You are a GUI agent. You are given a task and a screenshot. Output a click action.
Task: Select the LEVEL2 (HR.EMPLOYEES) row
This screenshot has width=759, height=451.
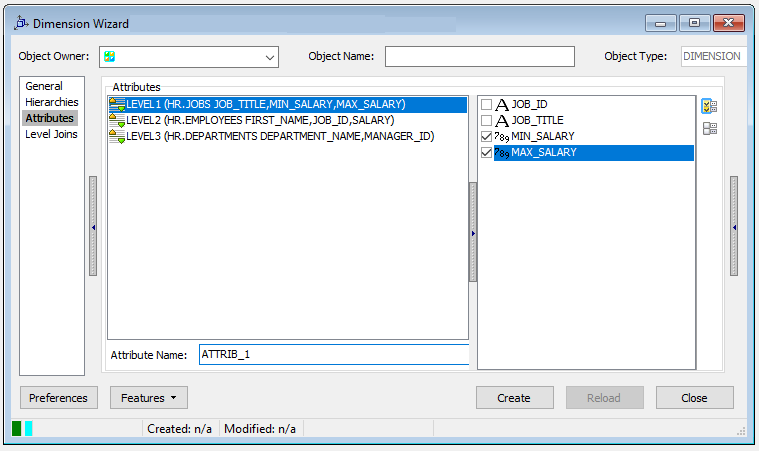point(288,120)
